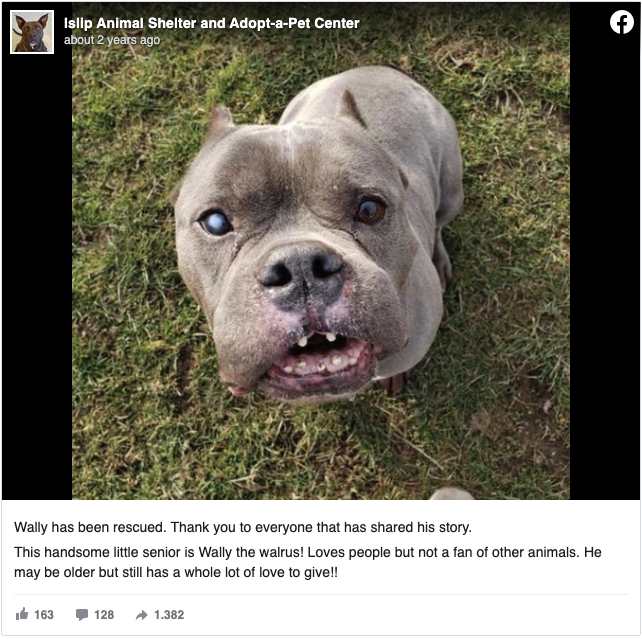Open the photo of Wally the dog
The height and width of the screenshot is (639, 642).
pyautogui.click(x=321, y=251)
